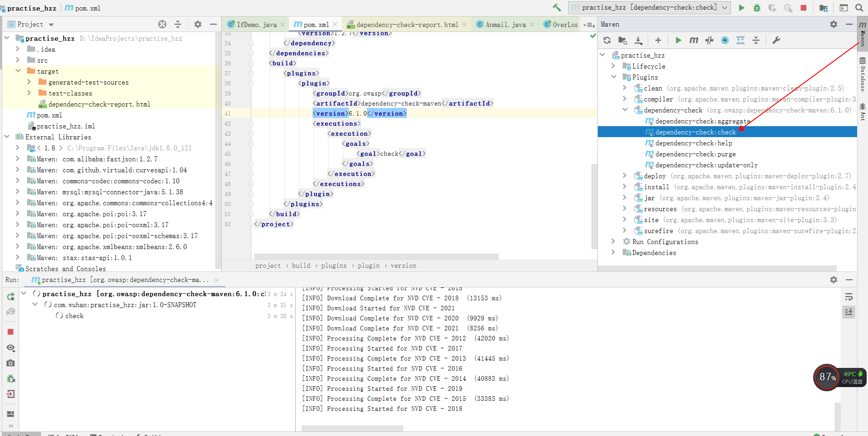Expand Run Configurations in the Maven panel
The width and height of the screenshot is (868, 436).
tap(614, 241)
